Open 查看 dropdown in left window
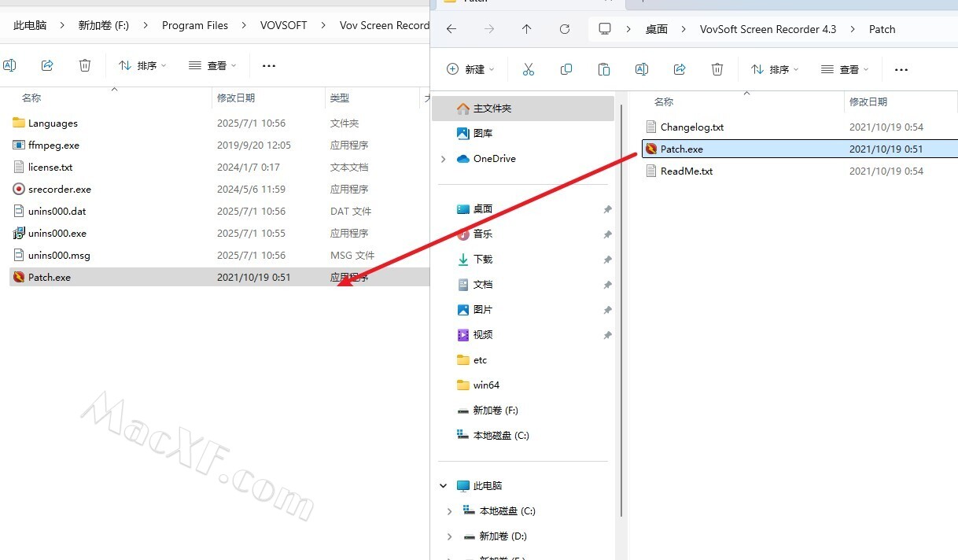 (212, 65)
